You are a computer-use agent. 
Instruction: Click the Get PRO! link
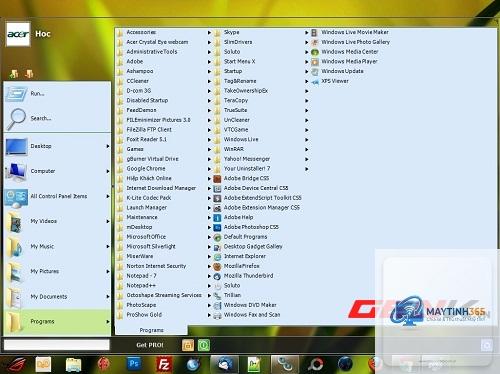click(150, 345)
